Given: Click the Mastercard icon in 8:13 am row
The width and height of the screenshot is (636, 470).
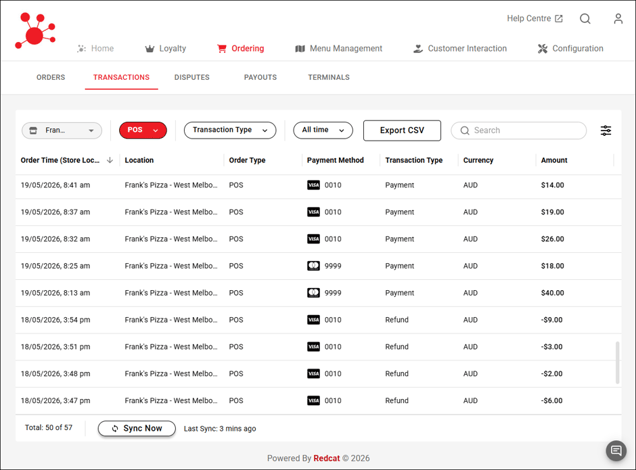Looking at the screenshot, I should (x=313, y=293).
